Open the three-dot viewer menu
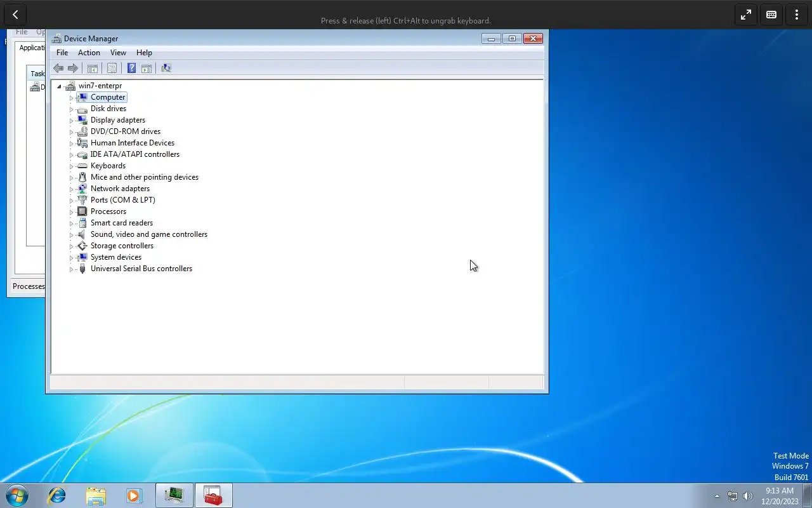 (797, 15)
